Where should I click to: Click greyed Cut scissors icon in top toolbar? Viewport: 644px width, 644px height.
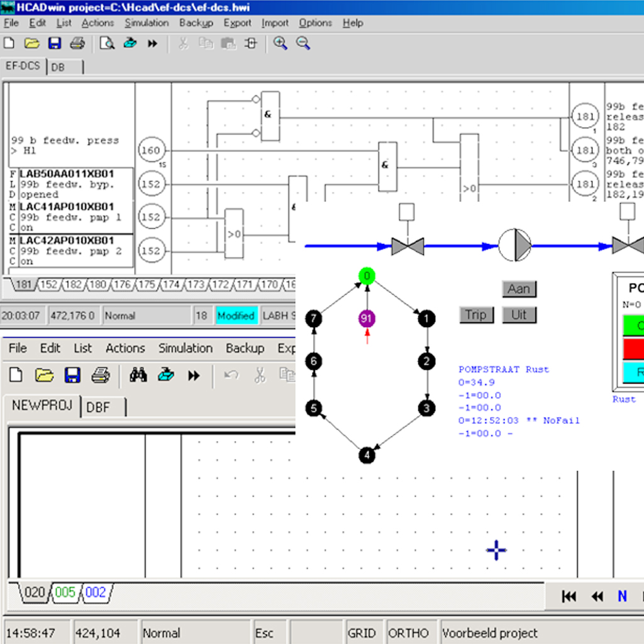pos(184,43)
